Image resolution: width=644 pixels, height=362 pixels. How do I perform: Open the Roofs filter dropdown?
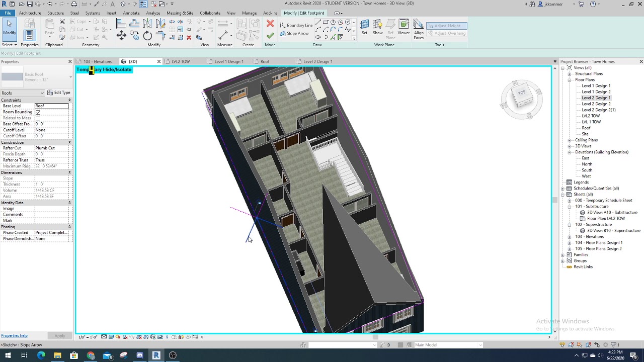tap(23, 93)
